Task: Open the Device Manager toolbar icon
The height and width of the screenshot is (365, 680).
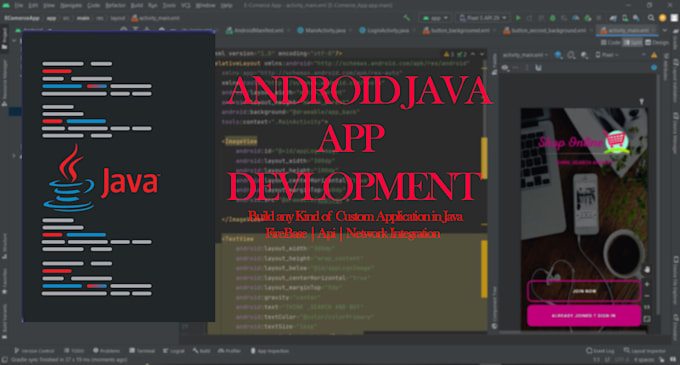Action: pyautogui.click(x=625, y=18)
